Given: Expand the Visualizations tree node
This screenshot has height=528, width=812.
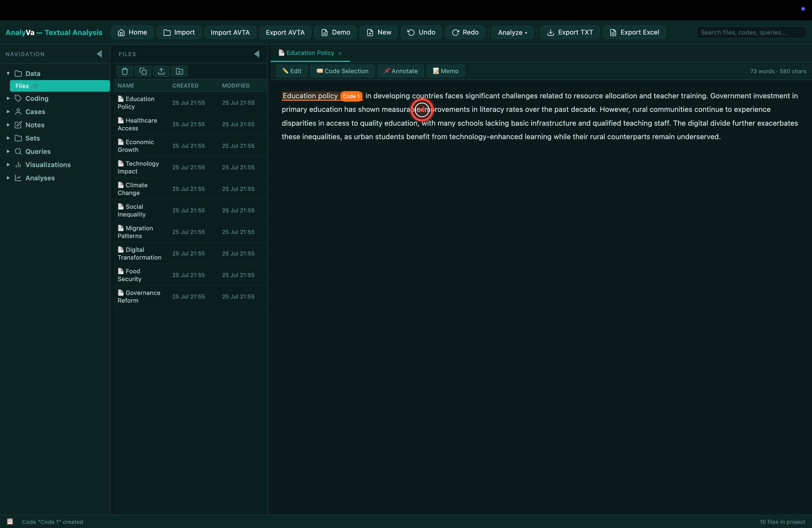Looking at the screenshot, I should pos(8,165).
